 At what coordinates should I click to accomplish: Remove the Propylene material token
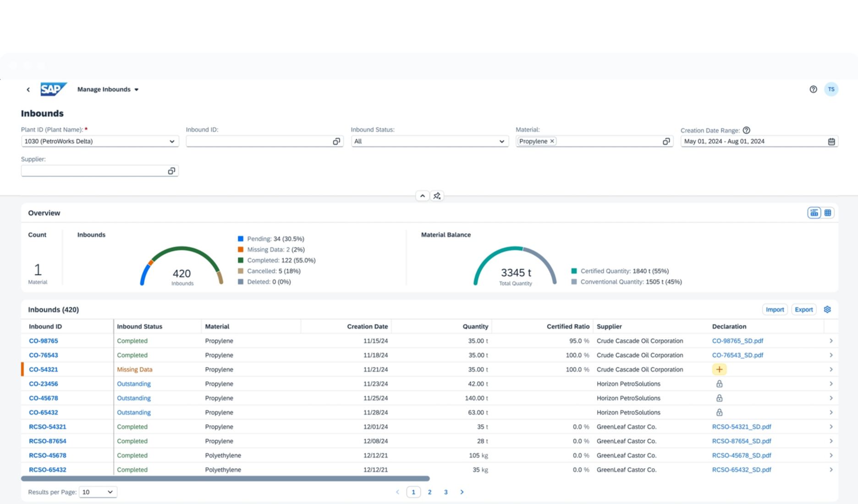pyautogui.click(x=552, y=141)
